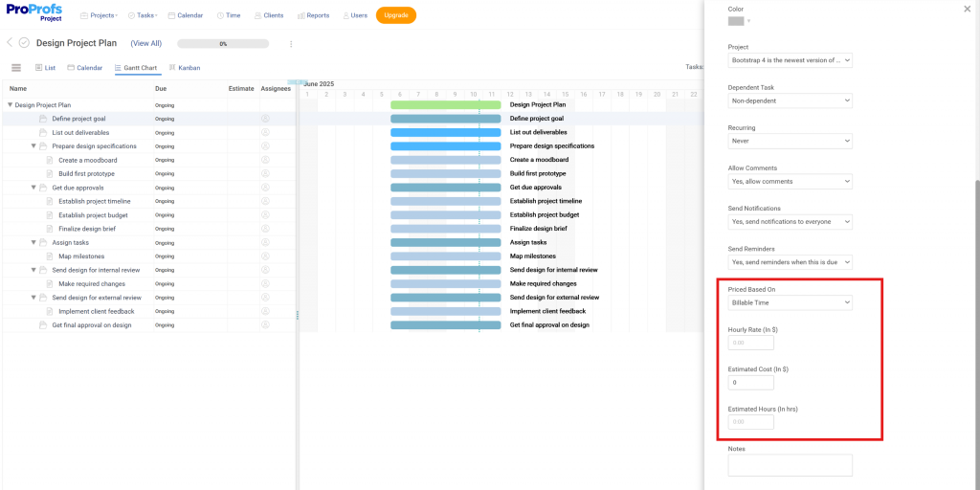Open the Recurring dropdown set to Never
980x490 pixels.
(790, 141)
